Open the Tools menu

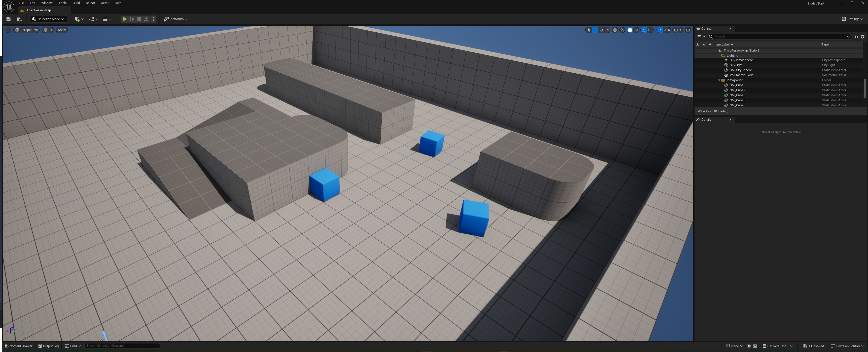pyautogui.click(x=62, y=3)
